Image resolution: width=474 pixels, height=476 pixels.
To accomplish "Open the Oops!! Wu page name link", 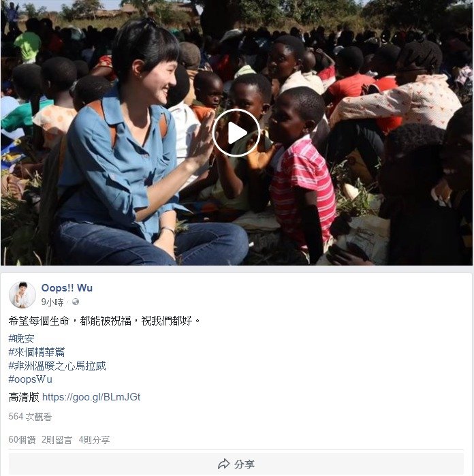I will 67,288.
